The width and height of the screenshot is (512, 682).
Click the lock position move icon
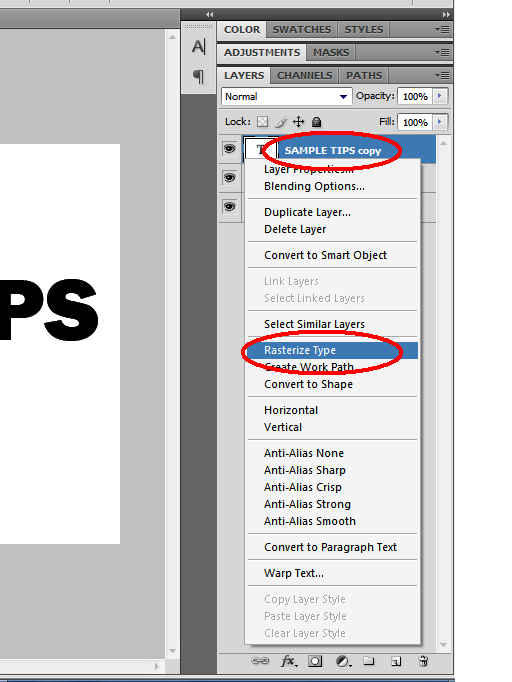point(298,122)
